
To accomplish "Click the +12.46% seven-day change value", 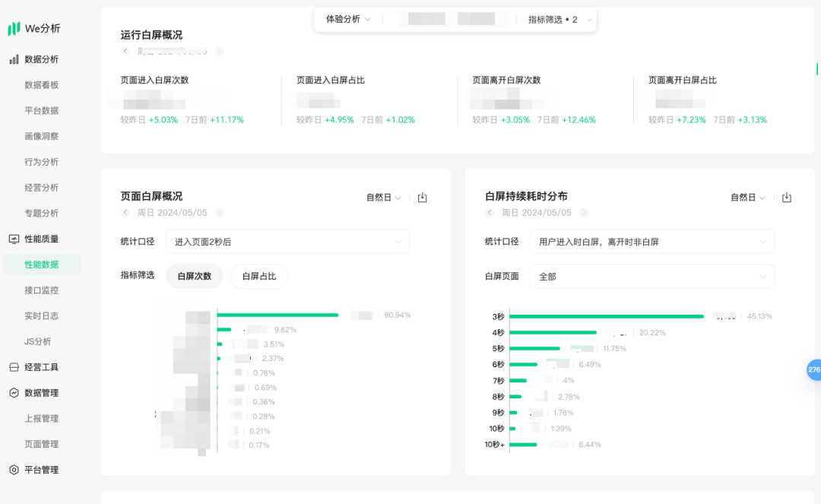I will (579, 120).
